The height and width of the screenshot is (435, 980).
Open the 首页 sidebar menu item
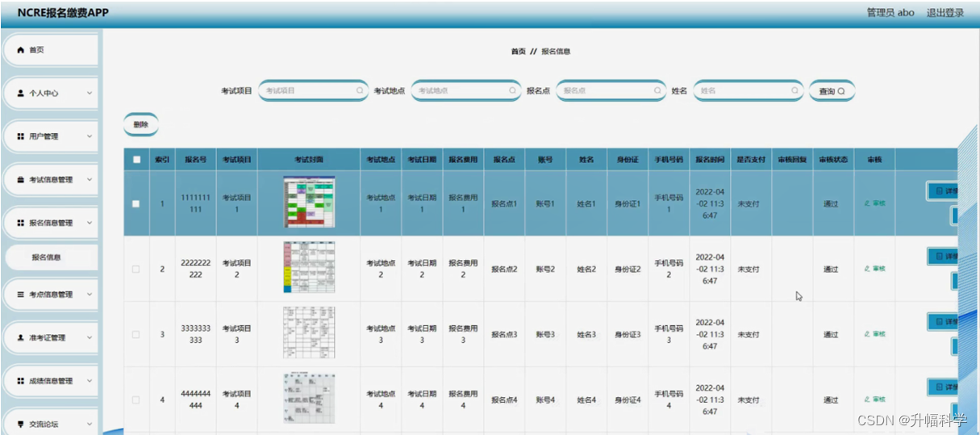pyautogui.click(x=52, y=50)
